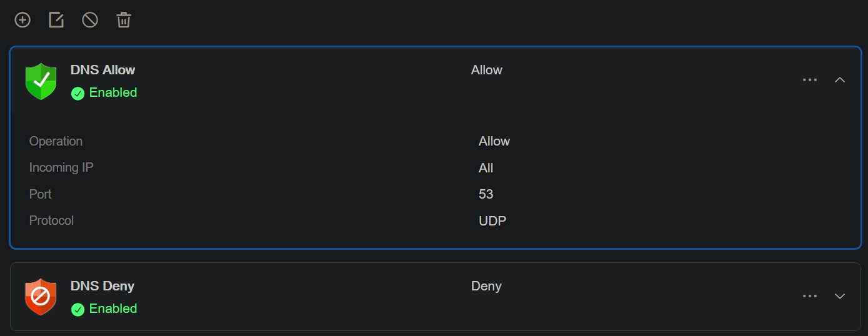The image size is (868, 336).
Task: Click the red shield icon for DNS Deny
Action: click(41, 297)
